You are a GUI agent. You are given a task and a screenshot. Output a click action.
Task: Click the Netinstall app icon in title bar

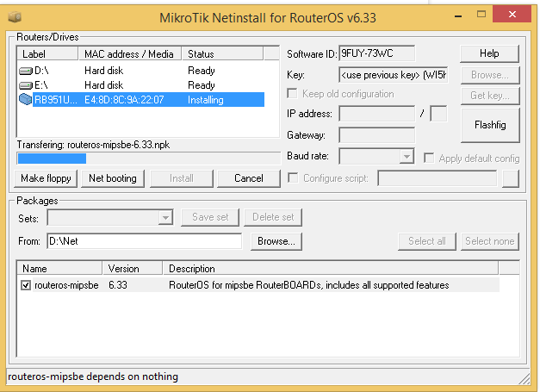(x=15, y=16)
